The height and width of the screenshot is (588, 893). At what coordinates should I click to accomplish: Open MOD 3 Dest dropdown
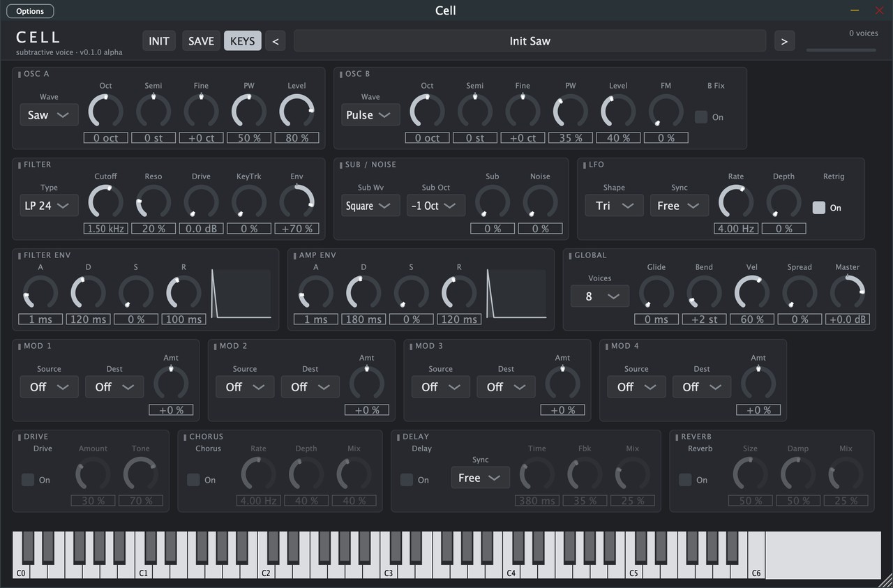506,387
